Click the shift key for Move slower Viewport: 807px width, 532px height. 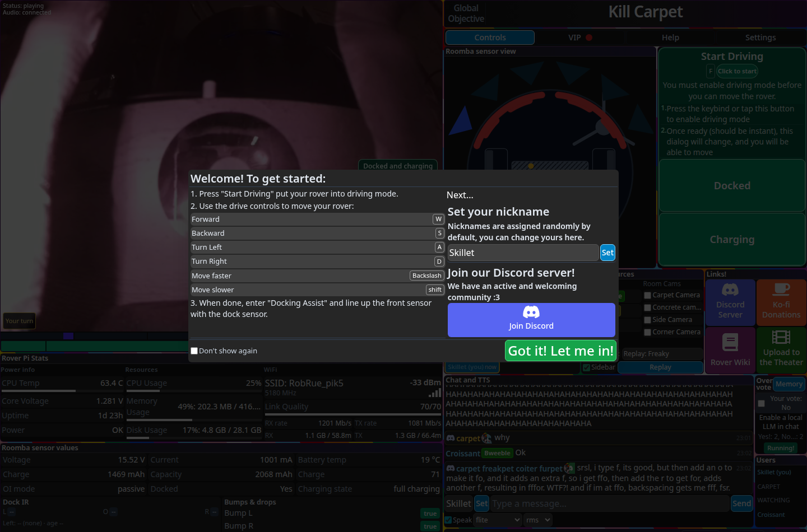click(435, 290)
